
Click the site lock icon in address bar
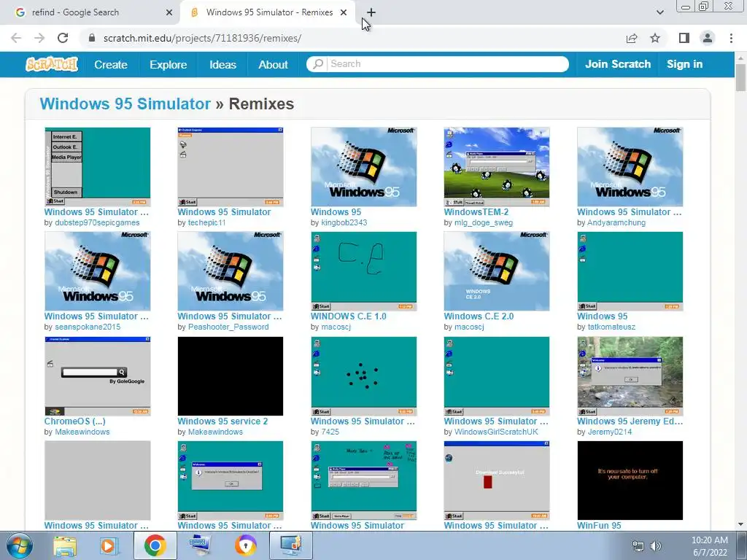click(92, 38)
